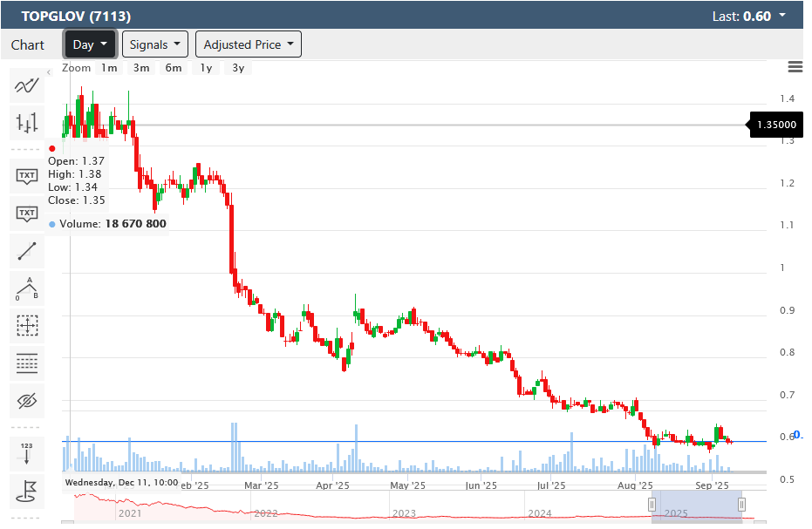Choose the trend line drawing tool
The width and height of the screenshot is (812, 529).
[27, 251]
